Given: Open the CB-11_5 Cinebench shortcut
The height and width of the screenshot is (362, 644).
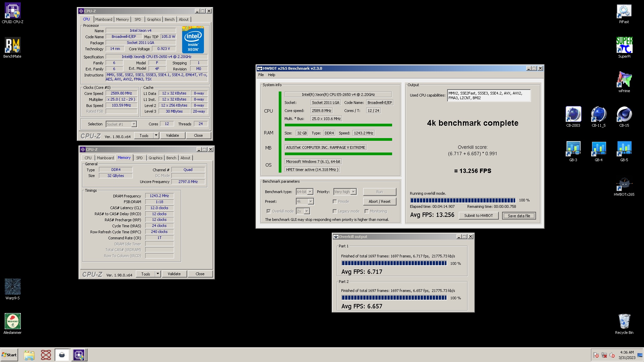Looking at the screenshot, I should (x=598, y=117).
